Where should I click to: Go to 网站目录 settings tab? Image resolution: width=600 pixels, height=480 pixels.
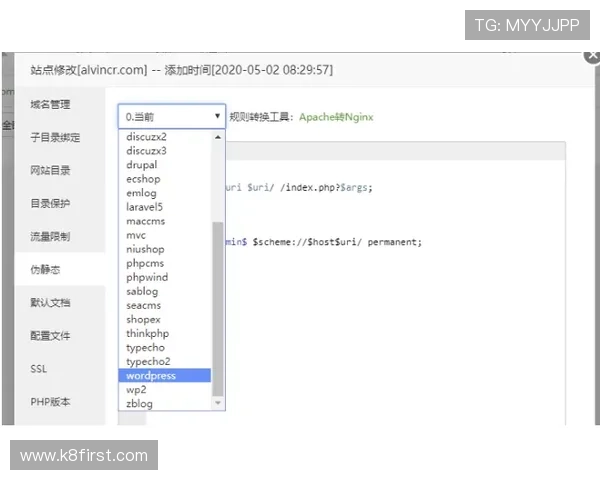50,171
